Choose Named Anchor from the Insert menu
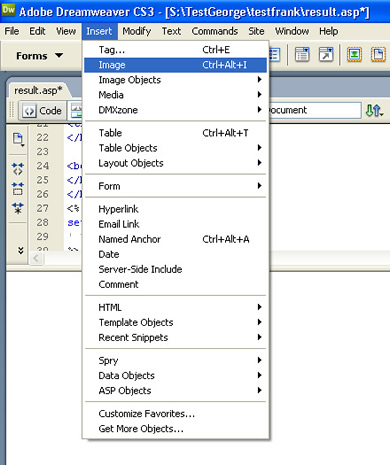This screenshot has height=465, width=390. tap(175, 239)
